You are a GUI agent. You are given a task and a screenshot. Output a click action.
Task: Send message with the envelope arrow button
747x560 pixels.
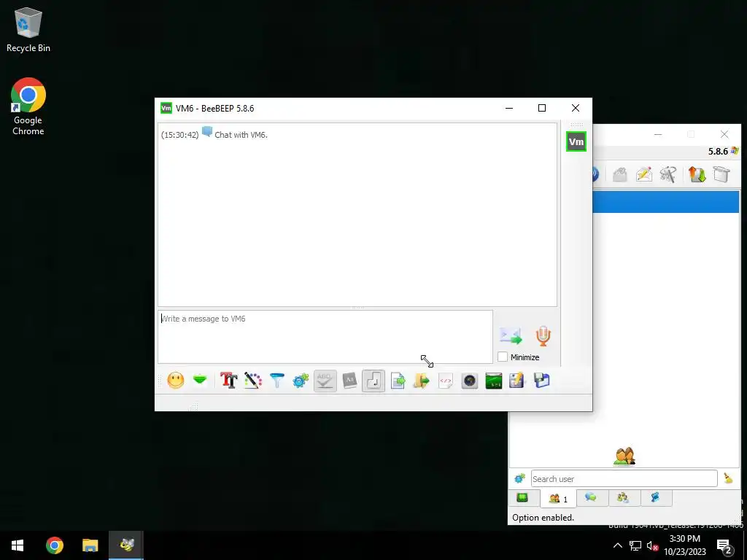tap(511, 335)
